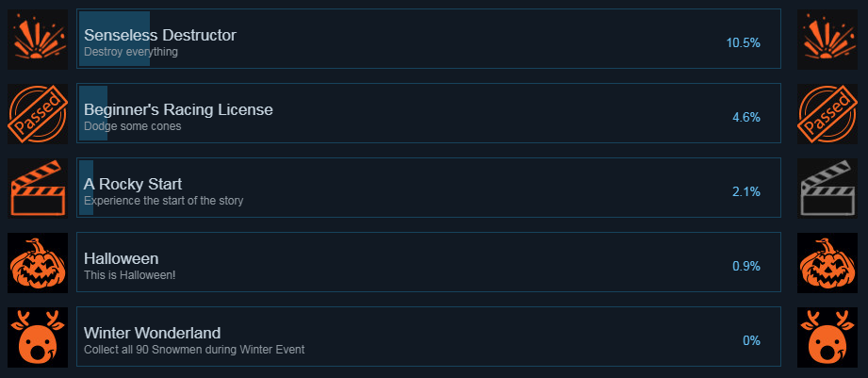Select the Senseless Destructor achievement title

160,36
